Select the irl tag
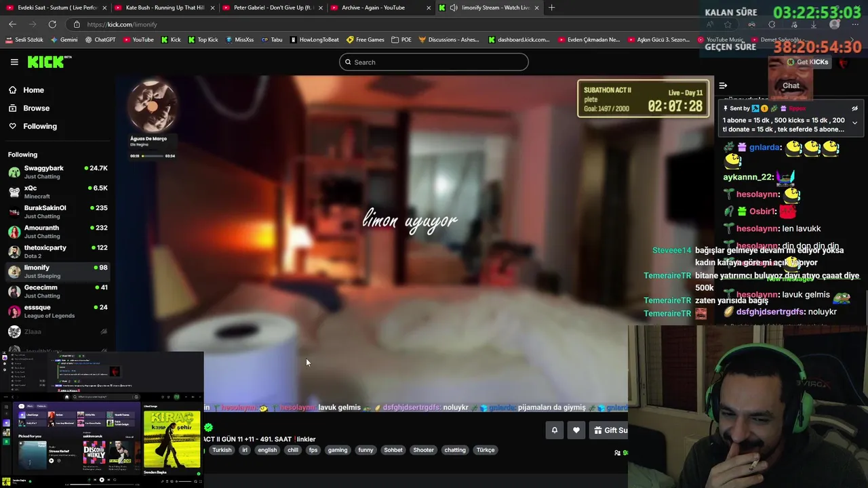868x488 pixels. coord(245,450)
